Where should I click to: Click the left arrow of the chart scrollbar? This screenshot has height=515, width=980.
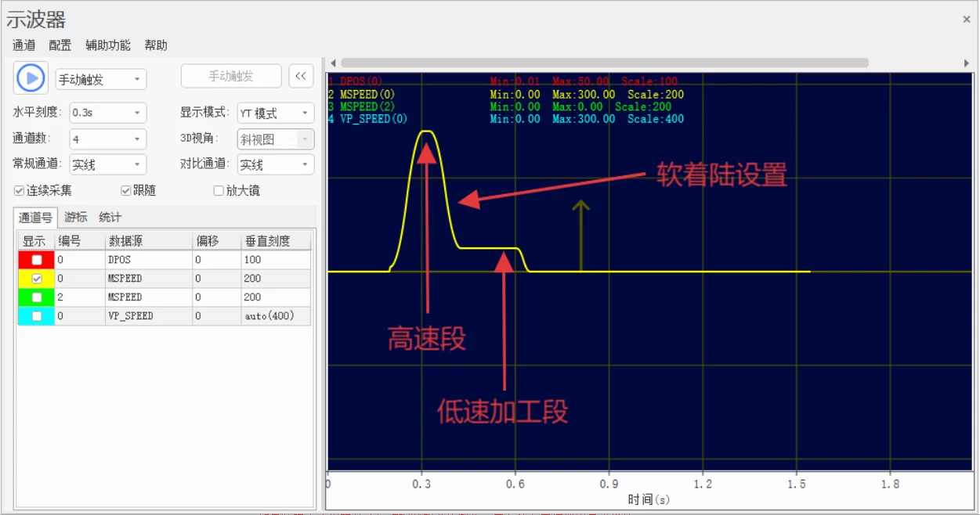(x=332, y=63)
